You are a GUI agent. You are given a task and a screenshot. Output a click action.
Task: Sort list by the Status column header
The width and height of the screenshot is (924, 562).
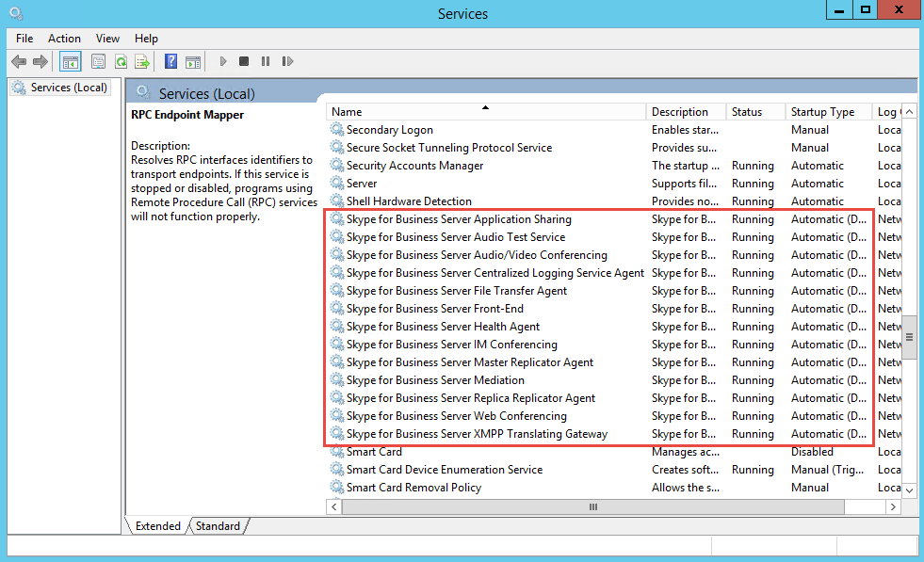[756, 112]
